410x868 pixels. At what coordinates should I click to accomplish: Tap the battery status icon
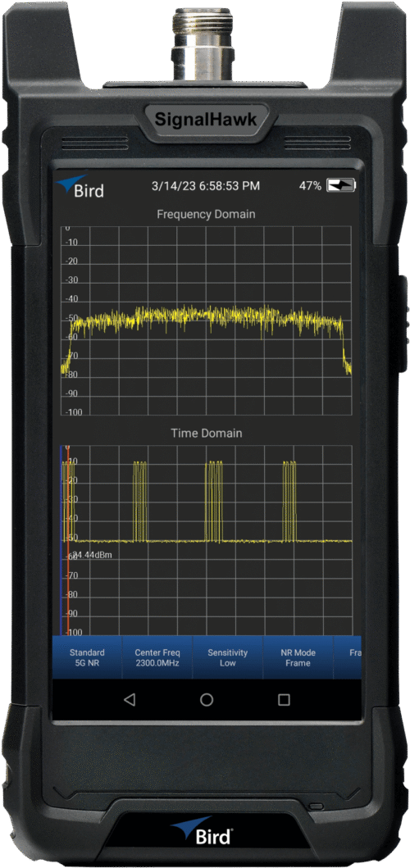point(341,186)
